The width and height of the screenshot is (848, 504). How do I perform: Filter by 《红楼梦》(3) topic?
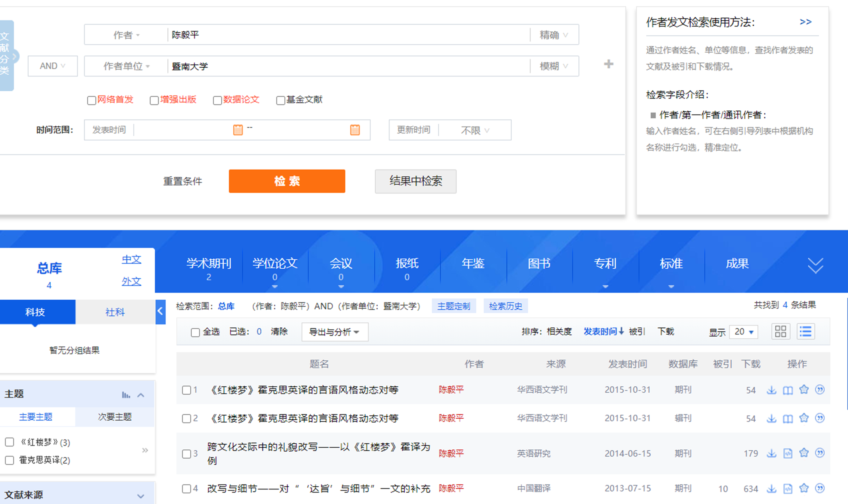(x=9, y=442)
